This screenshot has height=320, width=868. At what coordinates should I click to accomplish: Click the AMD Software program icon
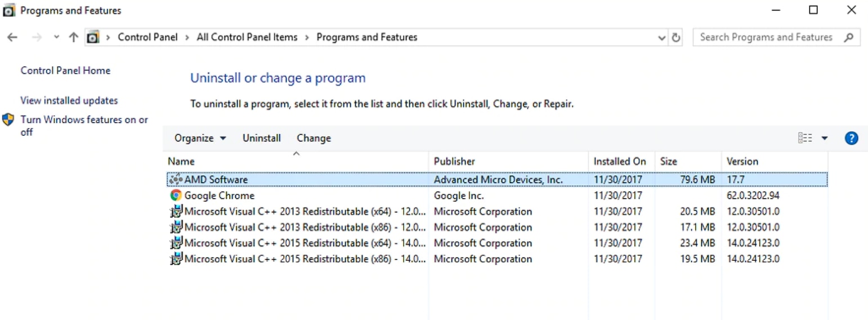[176, 179]
